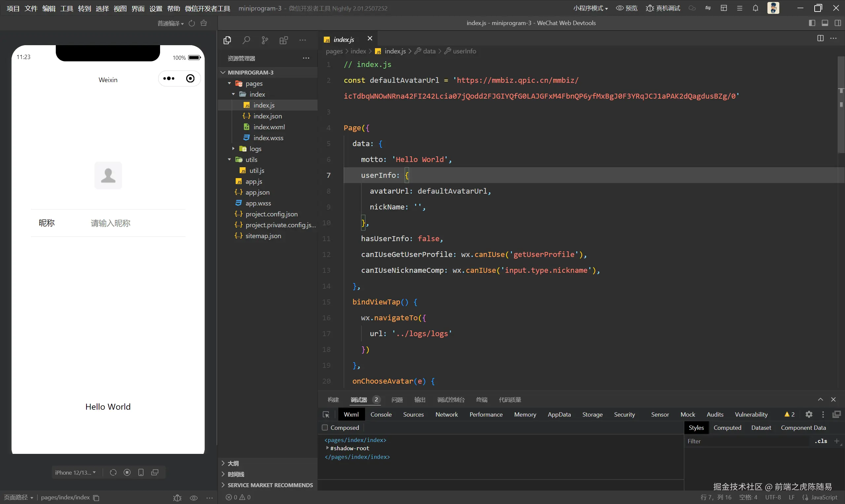Click the mini program capsule menu dots
Image resolution: width=845 pixels, height=504 pixels.
[x=169, y=79]
